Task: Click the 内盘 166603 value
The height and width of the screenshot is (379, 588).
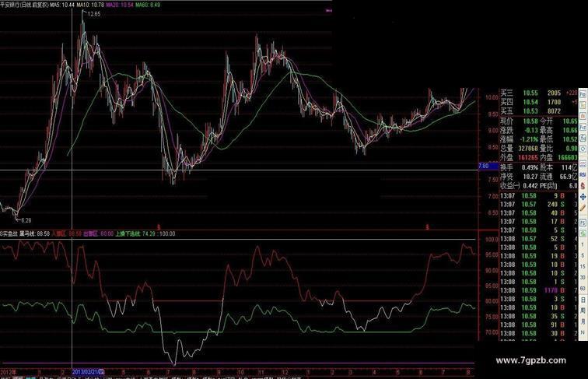Action: coord(567,158)
